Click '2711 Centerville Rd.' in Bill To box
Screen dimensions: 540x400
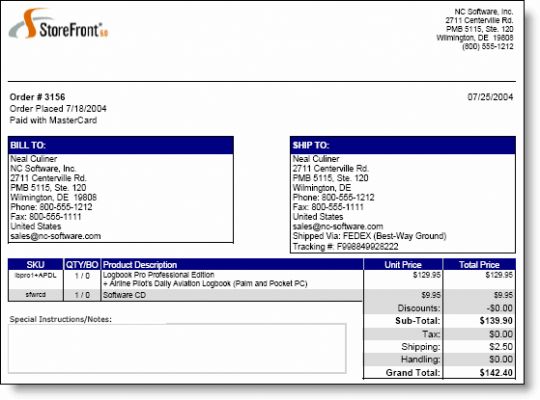[48, 178]
